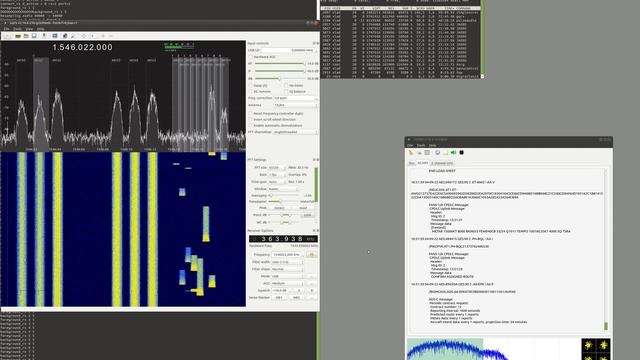Open FFT Rate dropdown
This screenshot has height=360, width=640.
tap(277, 175)
